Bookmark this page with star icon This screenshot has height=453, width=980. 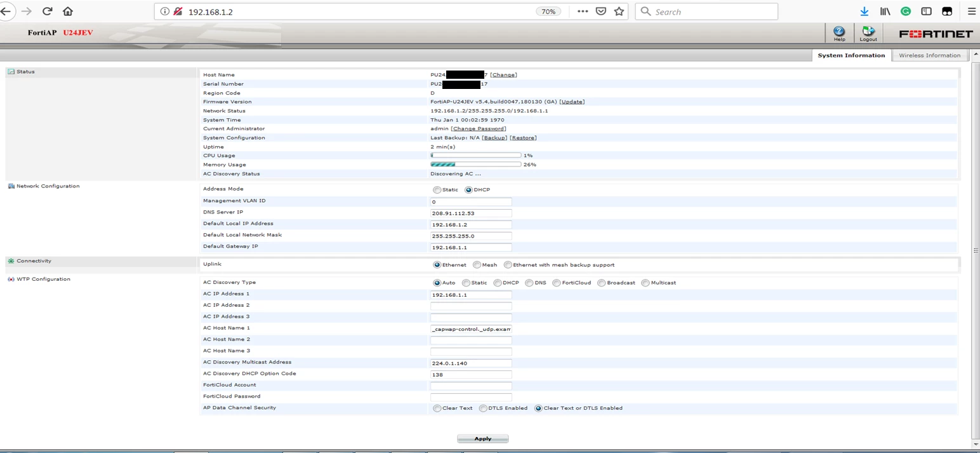tap(619, 11)
